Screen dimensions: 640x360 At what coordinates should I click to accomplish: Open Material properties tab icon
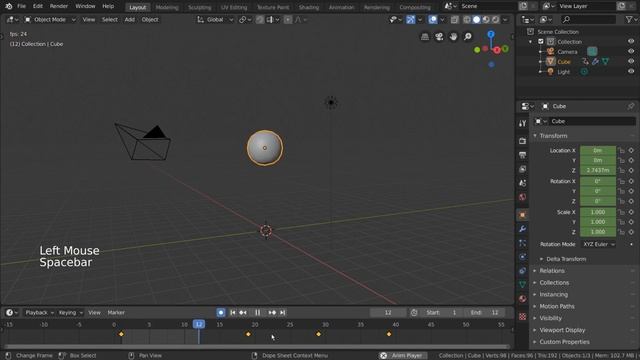522,299
